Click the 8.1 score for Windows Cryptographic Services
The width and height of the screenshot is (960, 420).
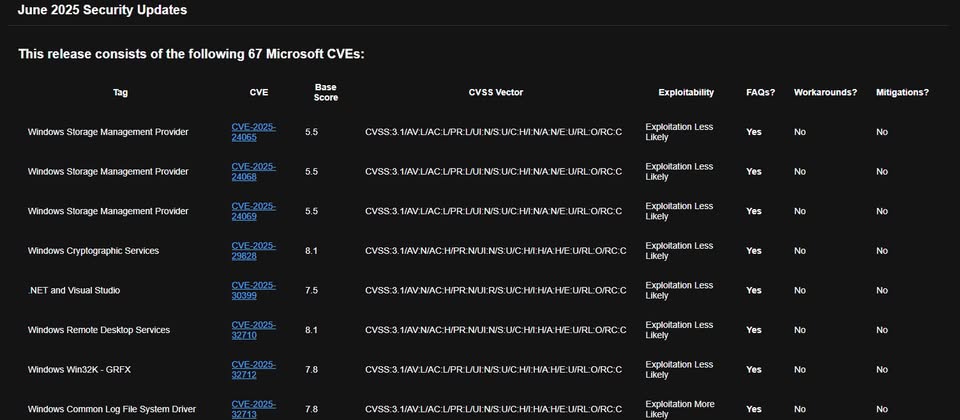311,251
